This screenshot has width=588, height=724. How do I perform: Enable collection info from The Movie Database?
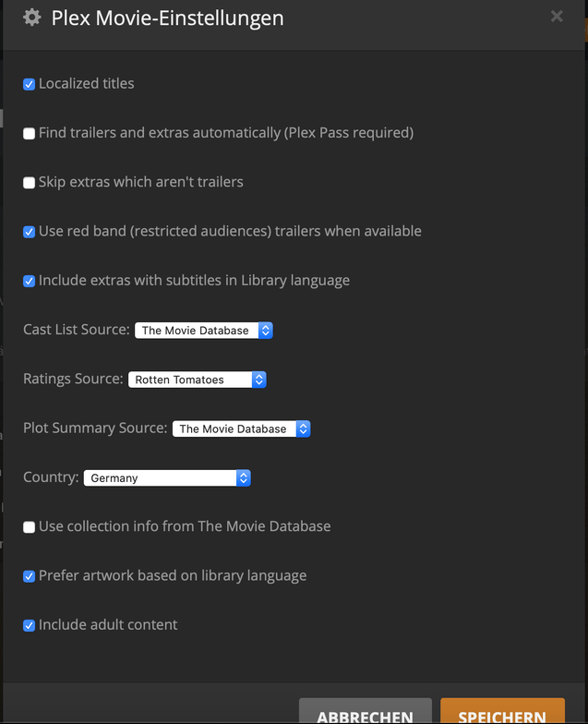tap(30, 527)
